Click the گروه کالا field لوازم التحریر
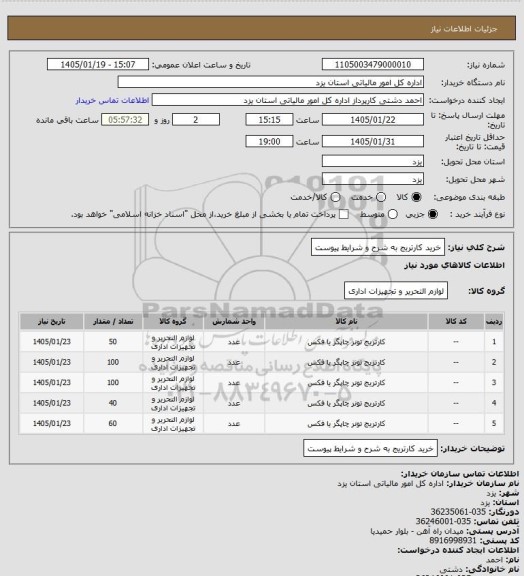 pyautogui.click(x=396, y=291)
